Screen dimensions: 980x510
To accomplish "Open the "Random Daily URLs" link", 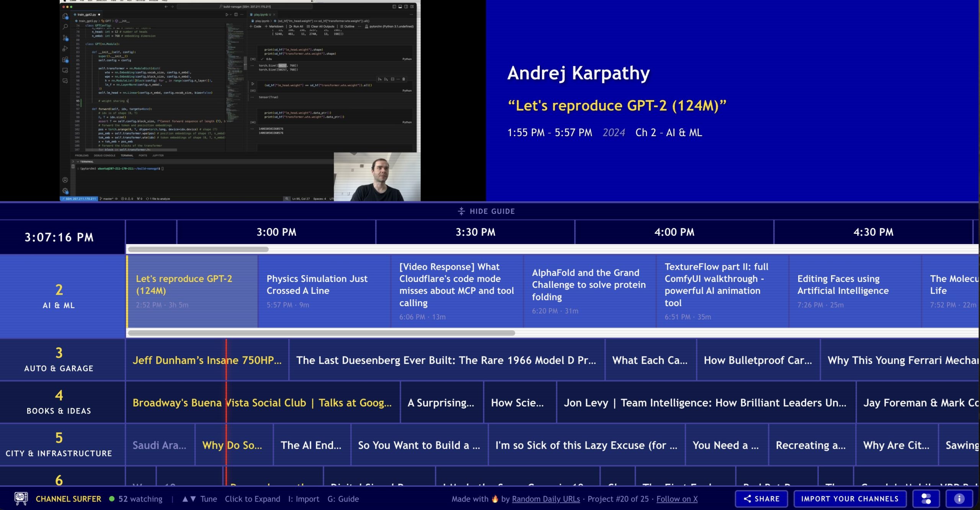I will pos(546,499).
